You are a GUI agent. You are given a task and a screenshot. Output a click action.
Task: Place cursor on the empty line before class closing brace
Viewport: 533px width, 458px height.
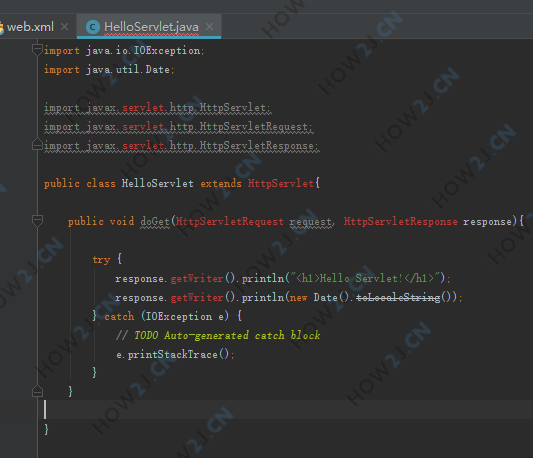286,410
